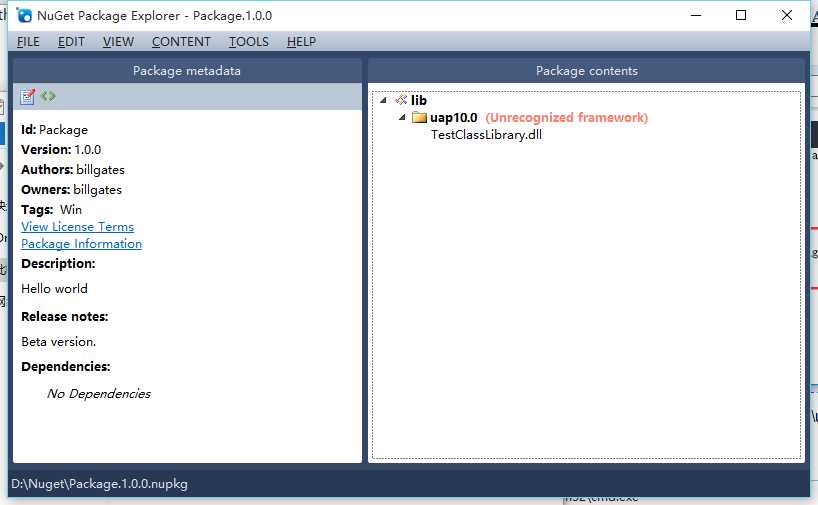
Task: Open the EDIT menu
Action: point(71,42)
